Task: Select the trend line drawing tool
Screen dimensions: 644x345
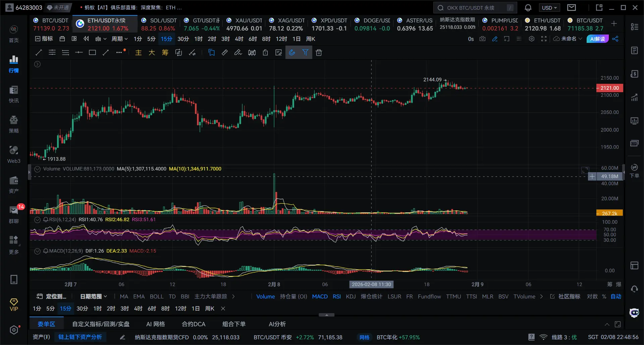Action: (39, 53)
